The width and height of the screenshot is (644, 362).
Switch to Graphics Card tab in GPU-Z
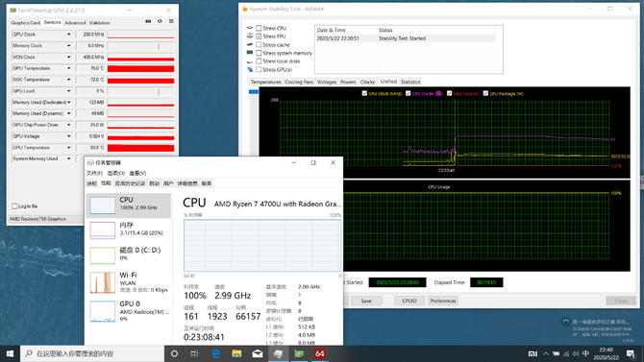pos(25,23)
